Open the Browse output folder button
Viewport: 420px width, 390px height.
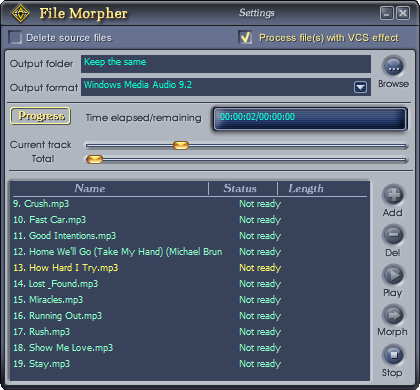pyautogui.click(x=393, y=66)
